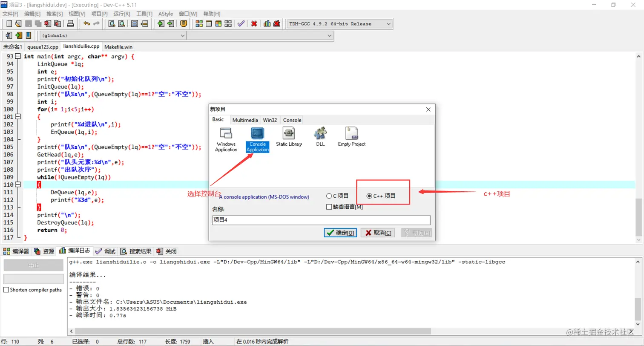Click the Undo arrow toolbar icon
644x346 pixels.
(x=87, y=24)
